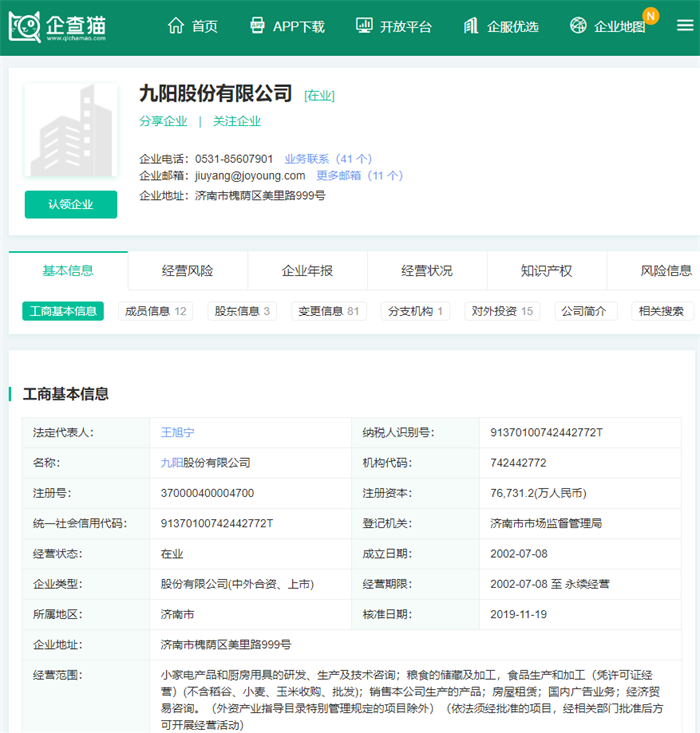The width and height of the screenshot is (700, 733).
Task: Click the 关注企业 link
Action: pyautogui.click(x=237, y=121)
